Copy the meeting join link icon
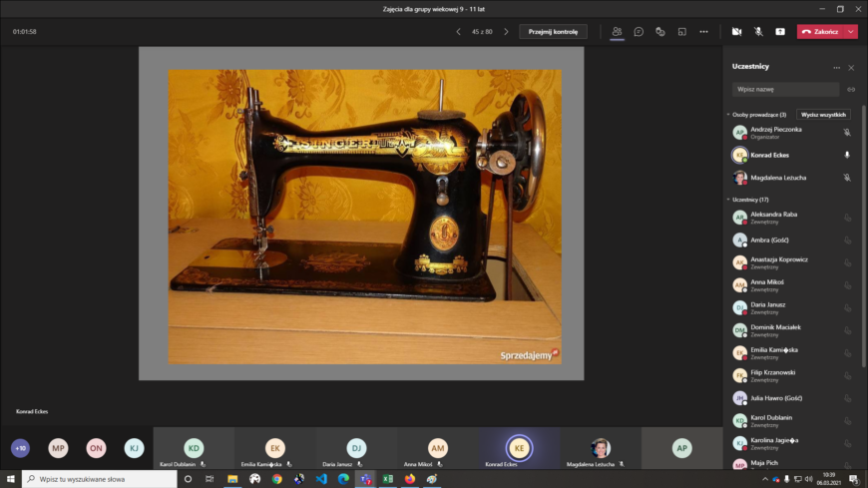Viewport: 868px width, 488px height. [851, 89]
